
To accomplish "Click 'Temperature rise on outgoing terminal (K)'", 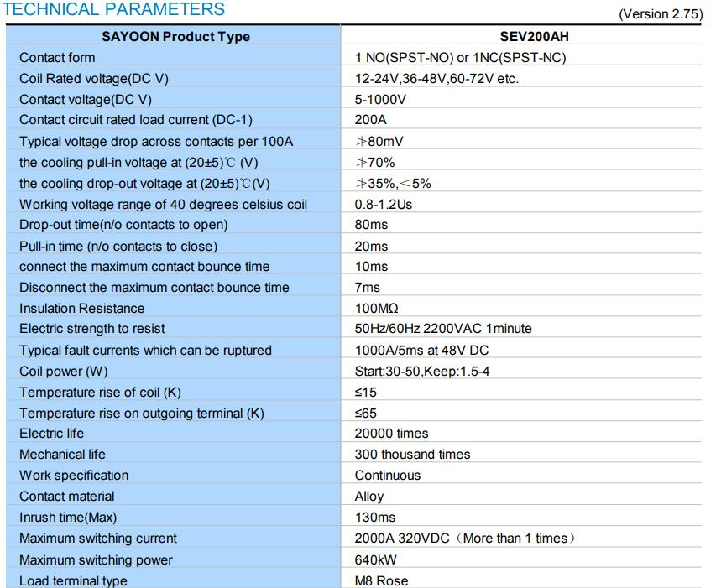I will tap(142, 414).
